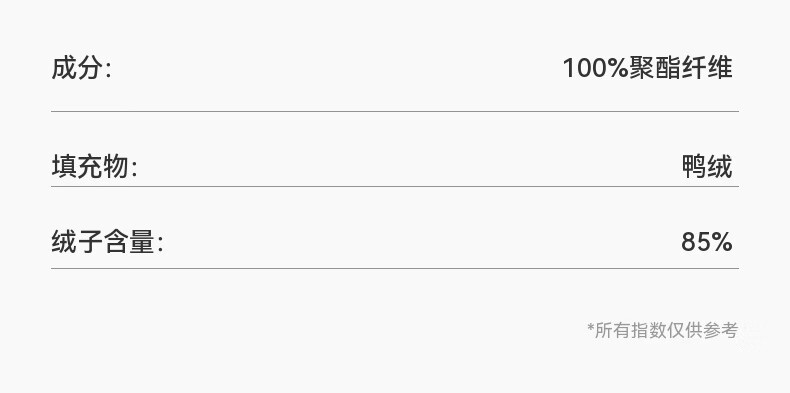Click the 成分 label
Image resolution: width=790 pixels, height=393 pixels.
(81, 68)
